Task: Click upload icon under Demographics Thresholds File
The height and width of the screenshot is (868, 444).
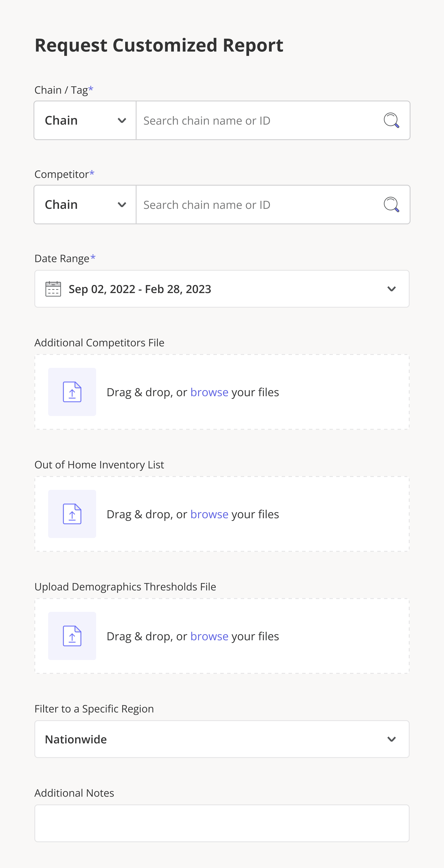Action: 72,636
